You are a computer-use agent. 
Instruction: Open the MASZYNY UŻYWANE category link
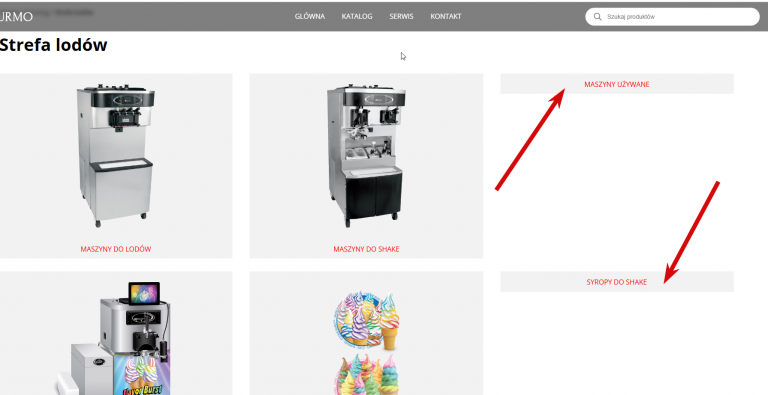(617, 84)
